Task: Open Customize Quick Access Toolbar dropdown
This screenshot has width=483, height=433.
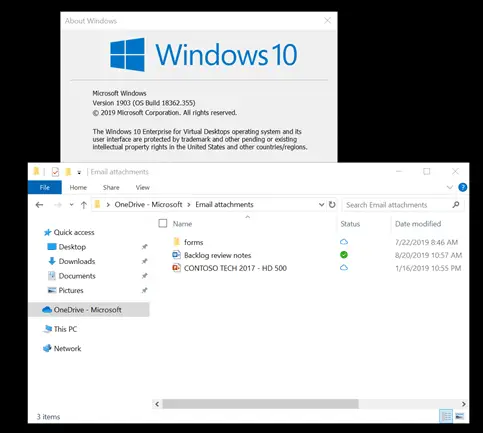Action: point(79,172)
